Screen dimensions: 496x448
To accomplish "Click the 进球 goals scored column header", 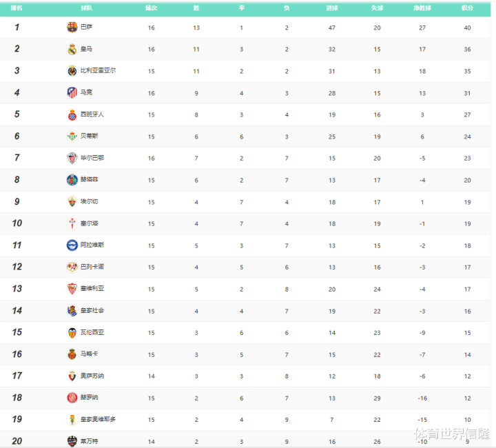I will click(331, 8).
